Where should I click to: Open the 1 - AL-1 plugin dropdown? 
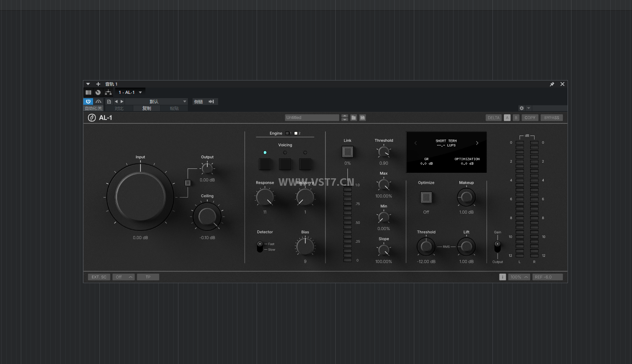click(130, 92)
